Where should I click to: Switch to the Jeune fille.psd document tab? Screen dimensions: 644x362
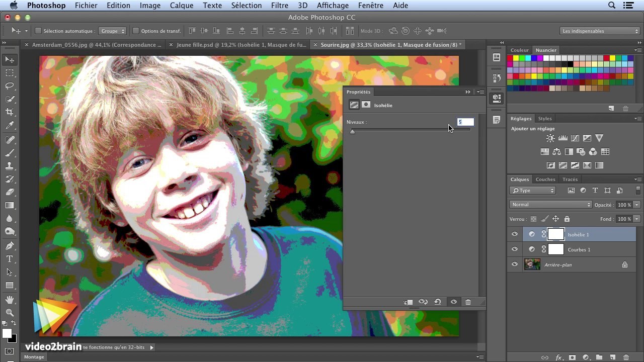click(242, 45)
